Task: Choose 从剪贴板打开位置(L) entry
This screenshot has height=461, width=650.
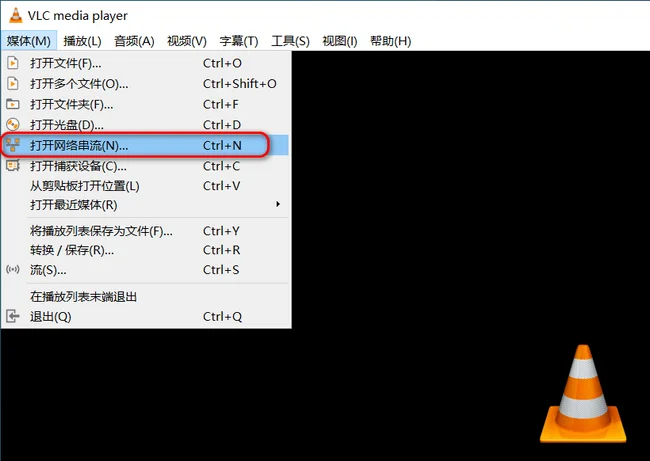Action: [145, 186]
